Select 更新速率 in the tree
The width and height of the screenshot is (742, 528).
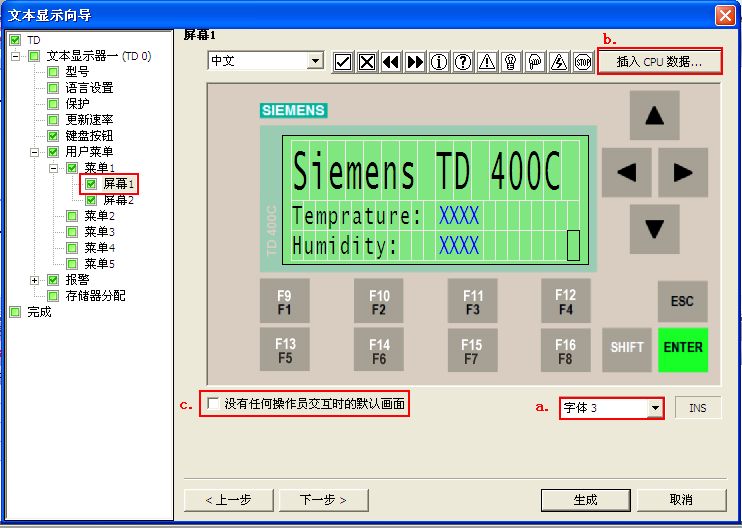click(x=89, y=120)
